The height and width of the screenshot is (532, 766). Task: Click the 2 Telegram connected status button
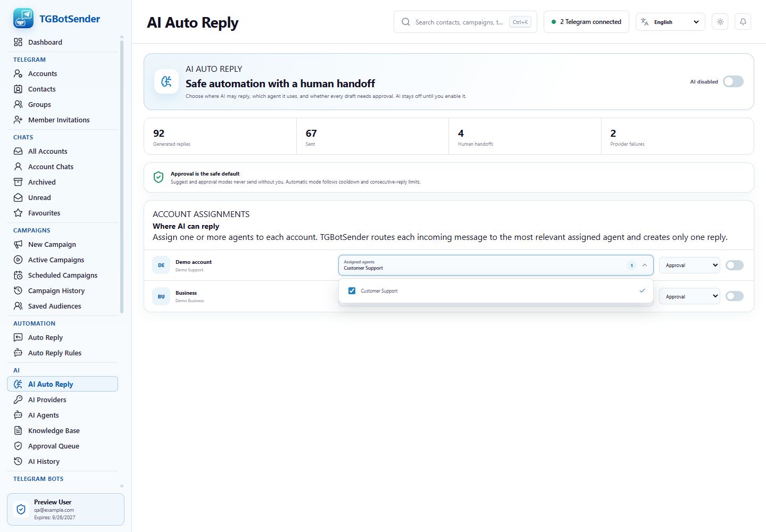coord(586,22)
